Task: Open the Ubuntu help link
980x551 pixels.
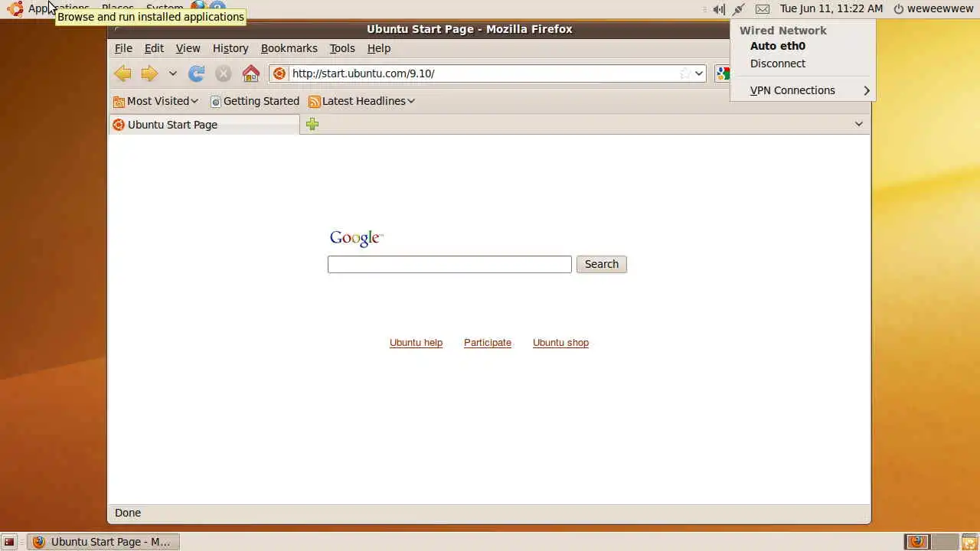Action: point(416,343)
